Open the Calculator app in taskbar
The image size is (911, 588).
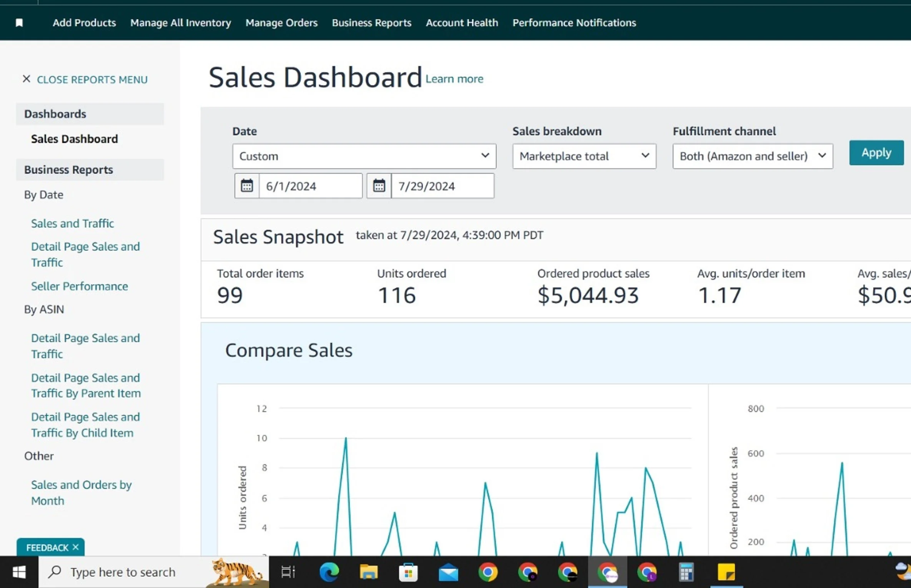[687, 572]
